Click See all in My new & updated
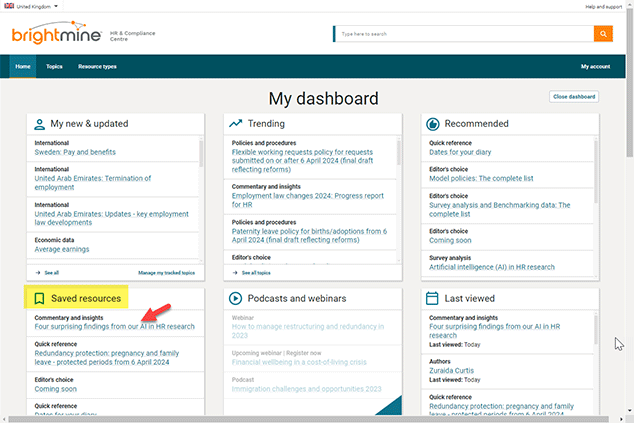634x423 pixels. (x=51, y=273)
